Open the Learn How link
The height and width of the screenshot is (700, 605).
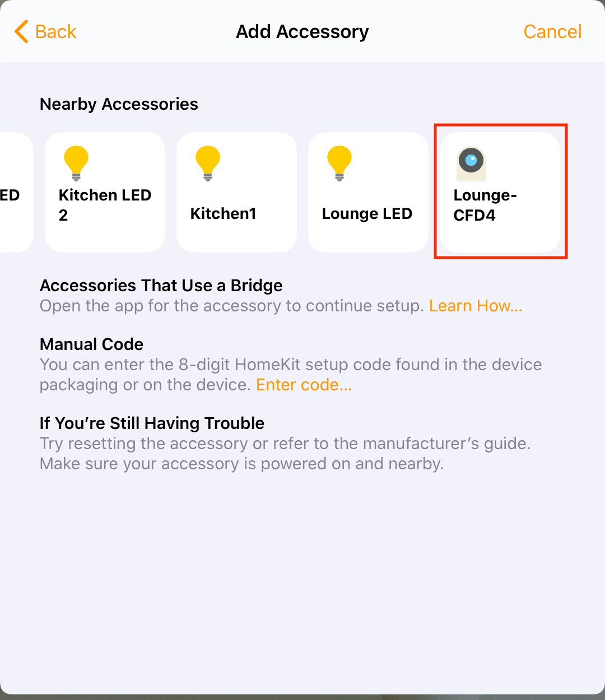[475, 306]
